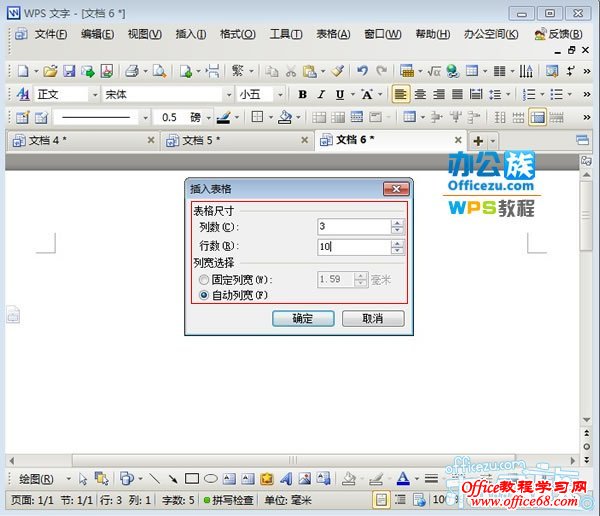Image resolution: width=600 pixels, height=516 pixels.
Task: Select the Line drawing tool
Action: coord(155,478)
